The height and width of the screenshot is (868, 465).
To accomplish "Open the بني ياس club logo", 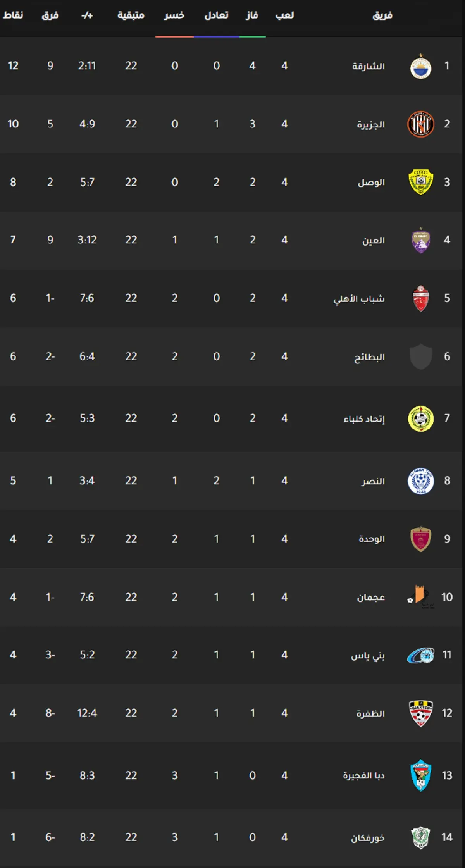I will coord(421,655).
